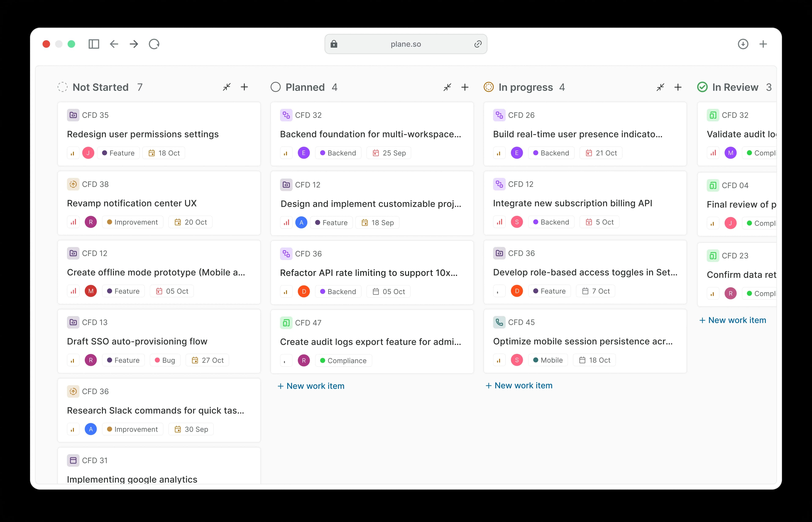Click the plane.so address bar
The width and height of the screenshot is (812, 522).
tap(406, 44)
